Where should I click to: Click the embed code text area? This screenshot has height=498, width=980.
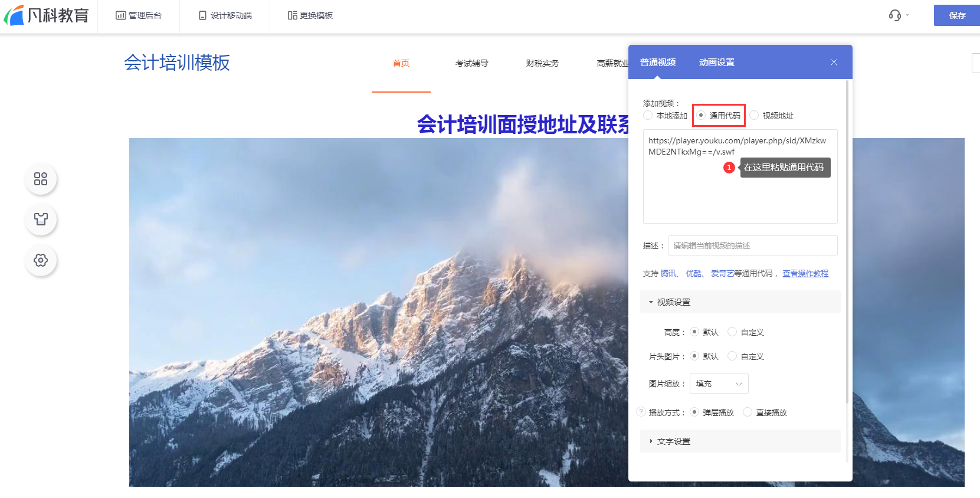point(740,176)
